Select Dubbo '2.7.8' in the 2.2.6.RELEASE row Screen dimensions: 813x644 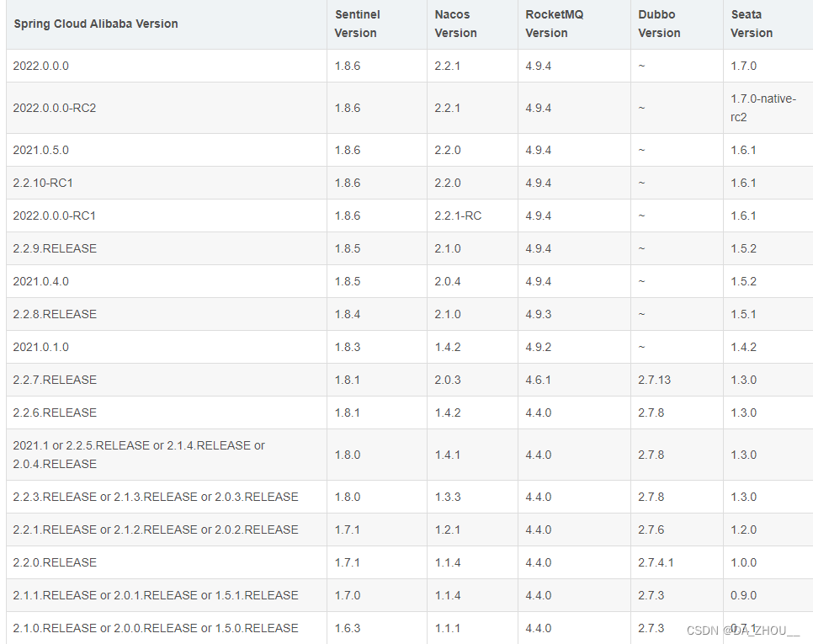coord(651,412)
